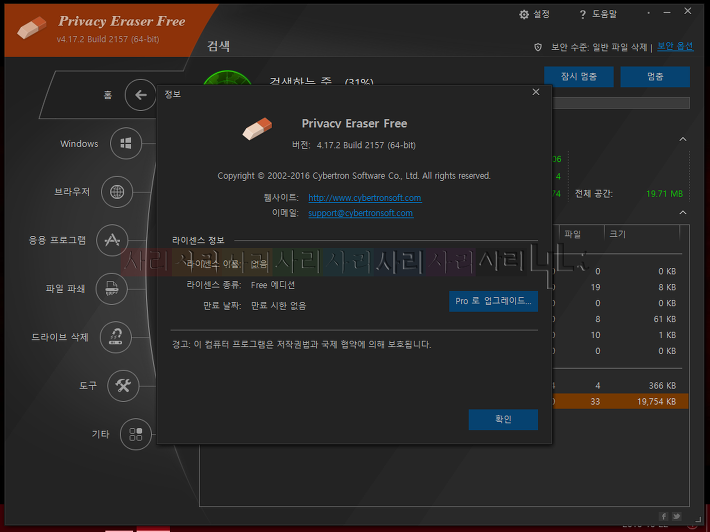This screenshot has height=532, width=710.
Task: Select the row showing 366 KB
Action: tap(620, 386)
